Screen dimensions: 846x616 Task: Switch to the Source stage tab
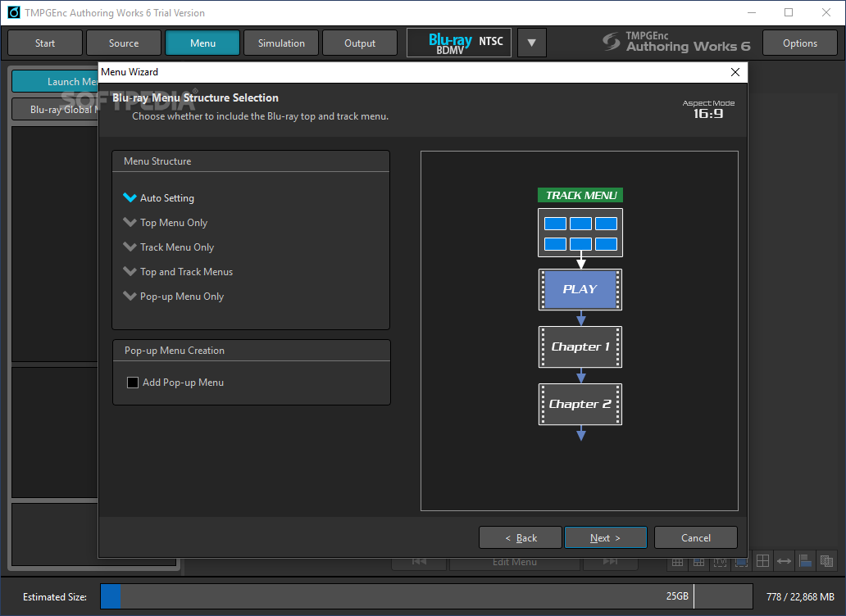click(124, 43)
